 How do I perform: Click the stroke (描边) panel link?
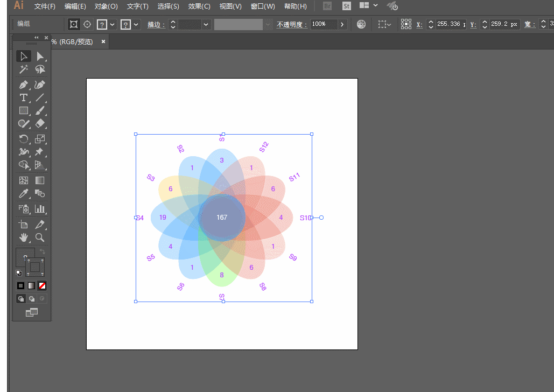[156, 24]
